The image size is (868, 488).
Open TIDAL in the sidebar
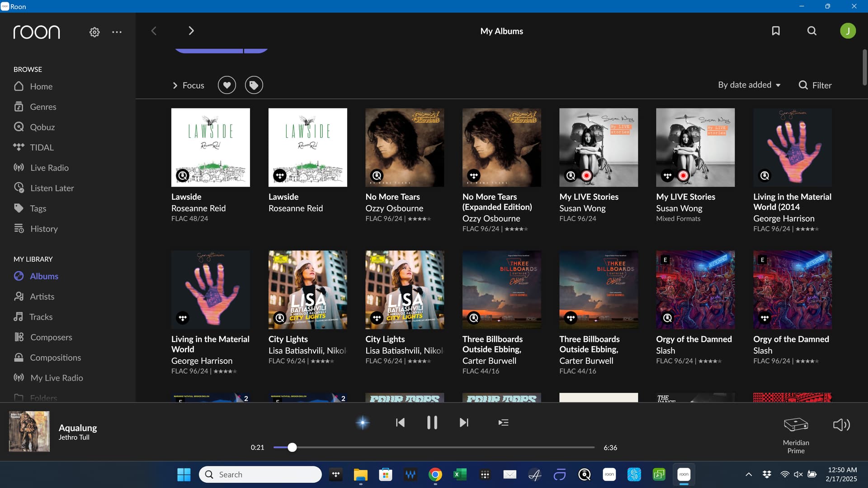(x=33, y=147)
